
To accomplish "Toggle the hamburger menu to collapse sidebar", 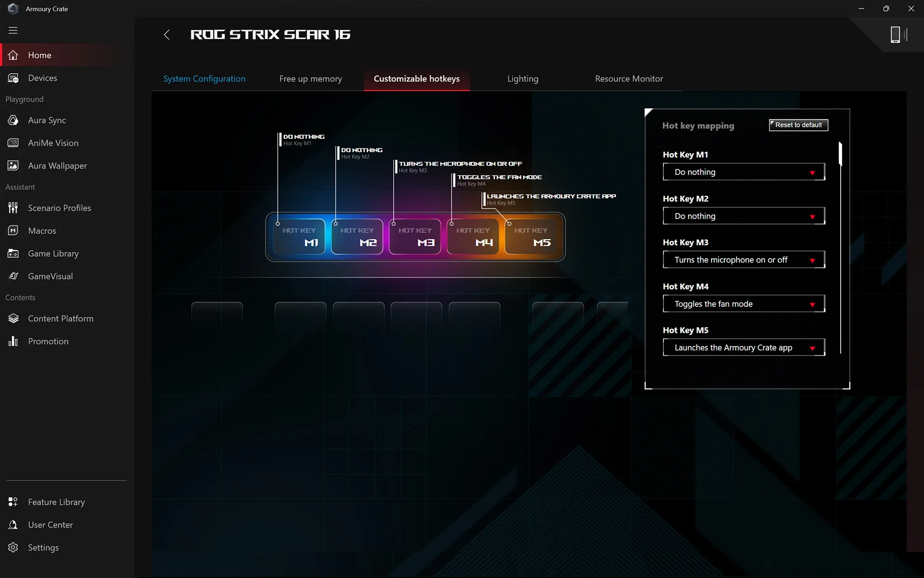I will (x=13, y=30).
